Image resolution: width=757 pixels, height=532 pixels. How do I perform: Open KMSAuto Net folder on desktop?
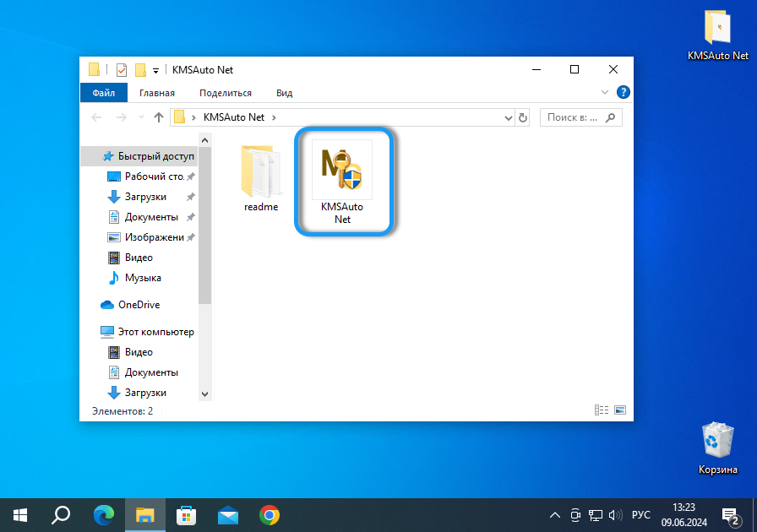[718, 35]
